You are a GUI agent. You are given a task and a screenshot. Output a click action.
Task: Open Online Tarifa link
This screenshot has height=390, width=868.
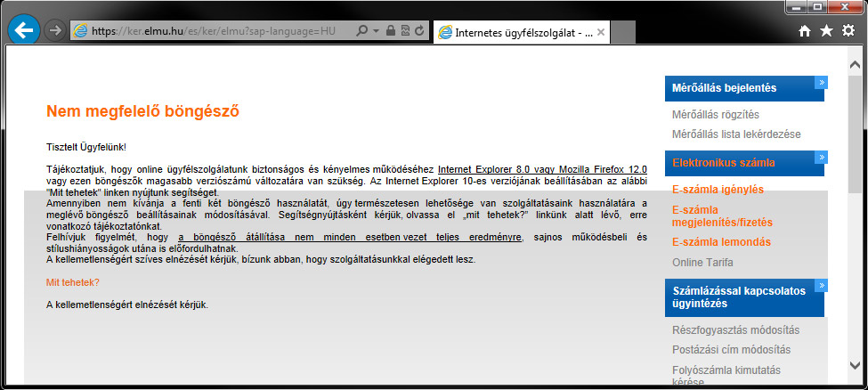[702, 262]
